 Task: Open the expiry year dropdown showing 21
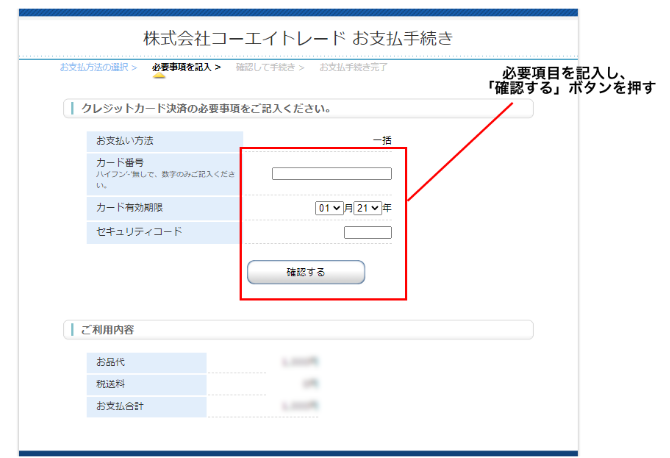coord(367,208)
